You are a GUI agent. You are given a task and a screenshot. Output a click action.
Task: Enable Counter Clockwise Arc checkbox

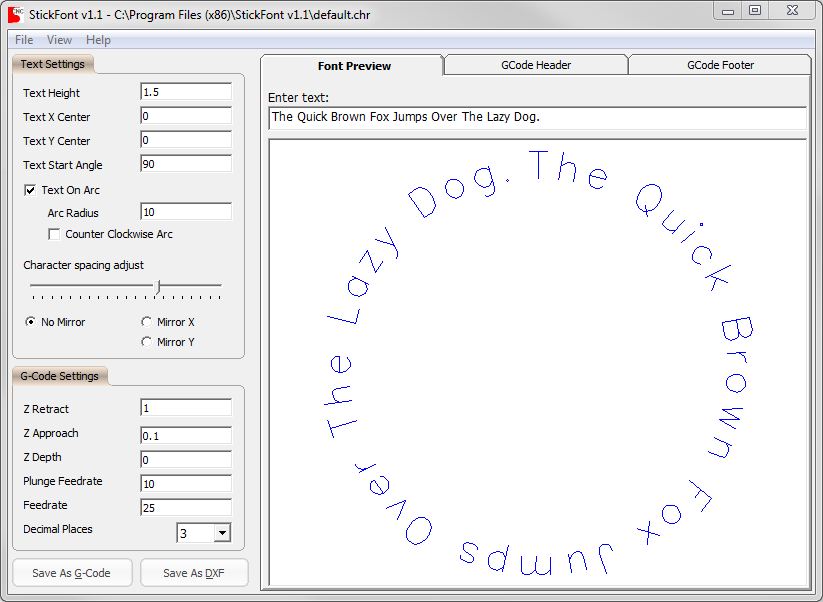tap(54, 234)
